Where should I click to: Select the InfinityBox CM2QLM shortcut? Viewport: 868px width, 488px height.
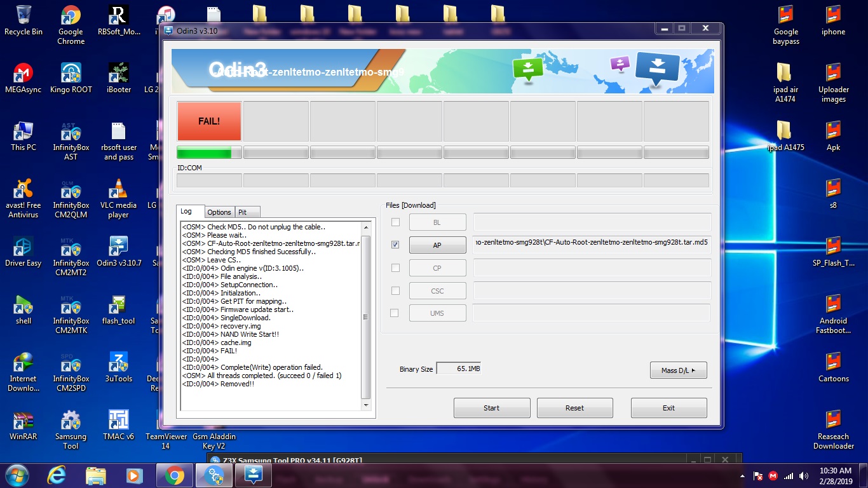tap(71, 198)
